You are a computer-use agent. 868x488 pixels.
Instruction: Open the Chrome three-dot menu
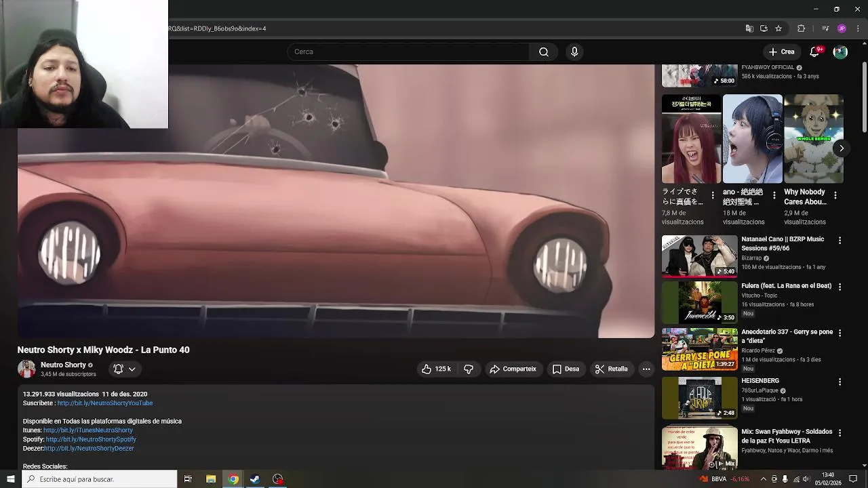(x=858, y=28)
